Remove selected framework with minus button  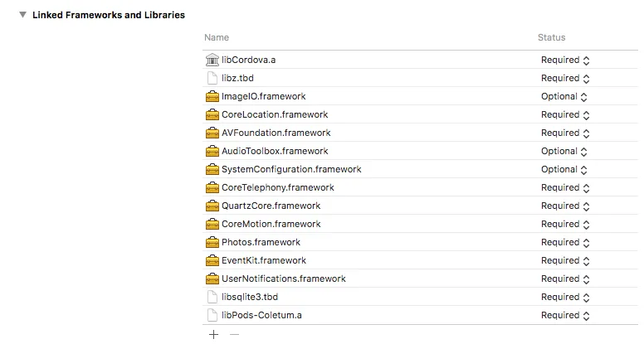click(x=234, y=335)
